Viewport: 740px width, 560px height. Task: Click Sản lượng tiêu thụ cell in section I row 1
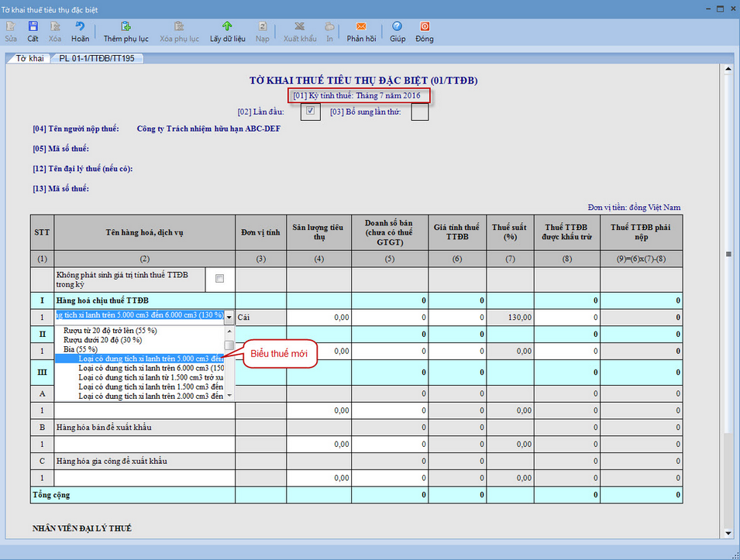[x=319, y=317]
